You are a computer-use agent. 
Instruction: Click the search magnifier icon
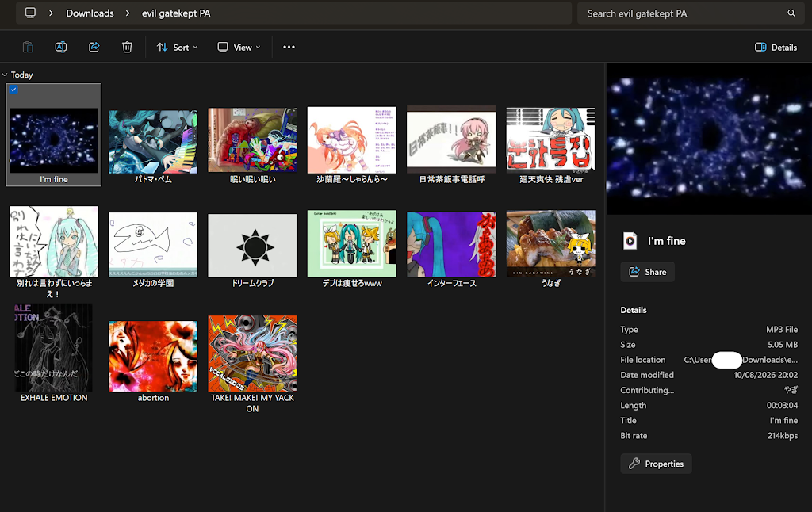pos(791,13)
